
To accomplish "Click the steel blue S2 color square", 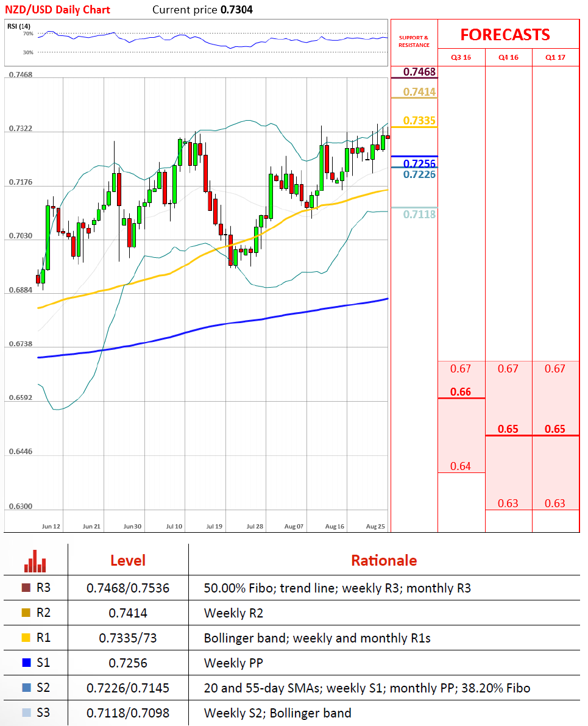I will (26, 688).
